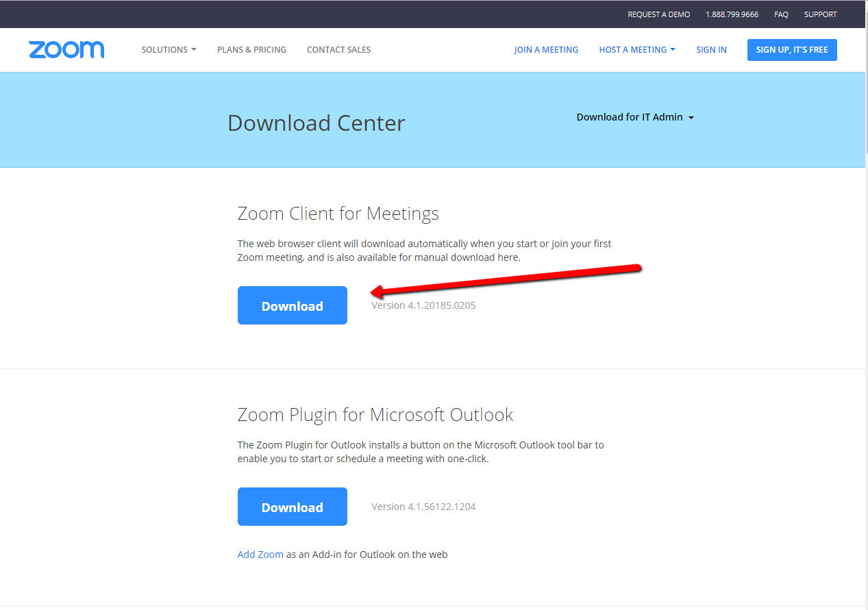Click Zoom Plugin for Microsoft Outlook heading
This screenshot has width=868, height=610.
pos(375,415)
